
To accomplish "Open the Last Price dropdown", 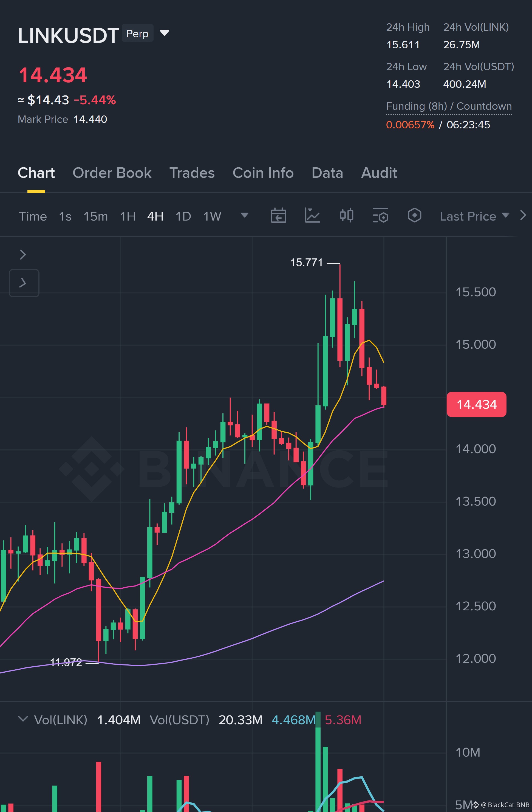I will tap(474, 216).
